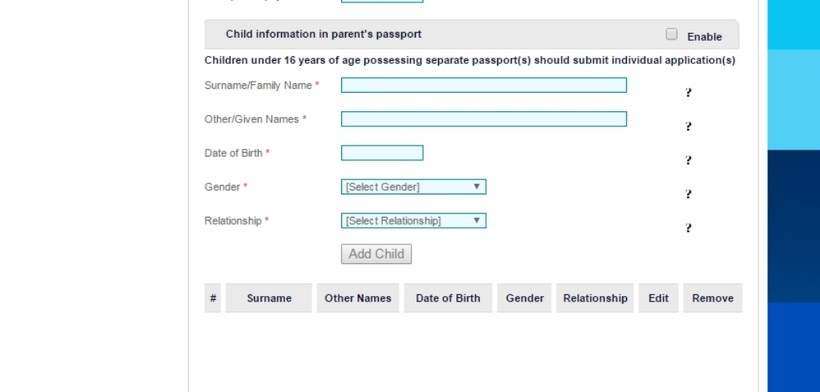The image size is (820, 392).
Task: Open the Select Gender dropdown
Action: 413,187
